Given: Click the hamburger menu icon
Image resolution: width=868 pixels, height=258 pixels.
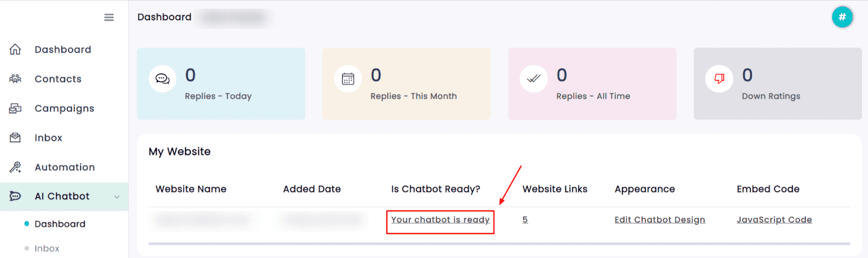Looking at the screenshot, I should (109, 17).
